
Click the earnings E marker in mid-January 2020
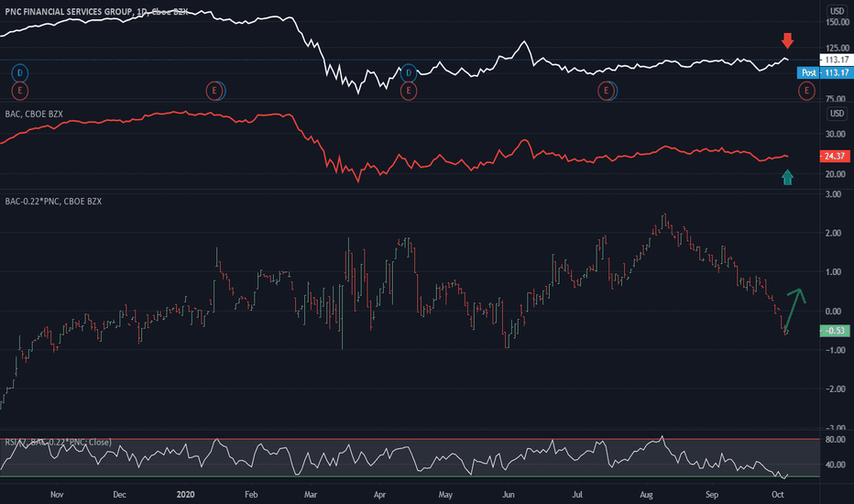click(x=214, y=91)
